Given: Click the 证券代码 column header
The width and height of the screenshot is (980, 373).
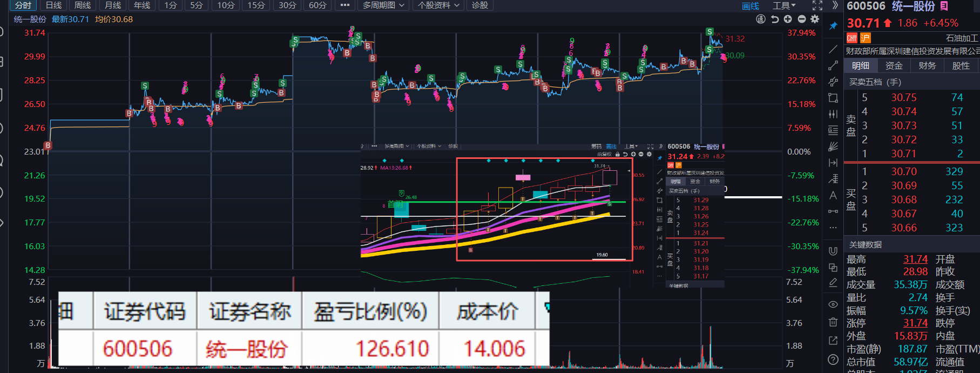Looking at the screenshot, I should [144, 311].
